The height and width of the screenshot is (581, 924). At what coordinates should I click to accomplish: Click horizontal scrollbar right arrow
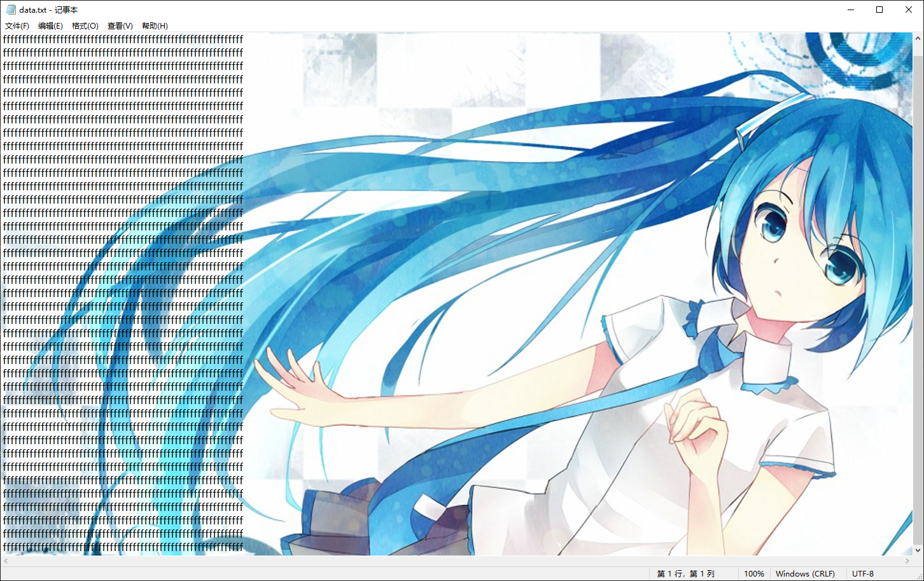coord(907,561)
